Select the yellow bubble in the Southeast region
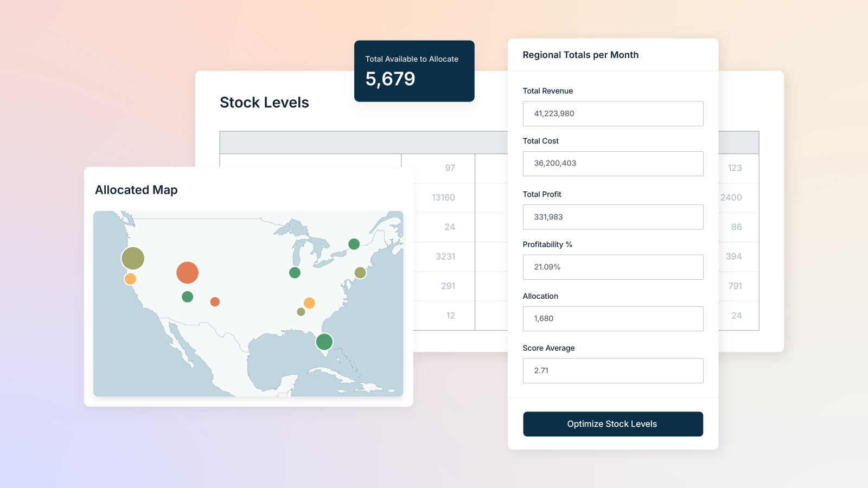 pyautogui.click(x=309, y=303)
